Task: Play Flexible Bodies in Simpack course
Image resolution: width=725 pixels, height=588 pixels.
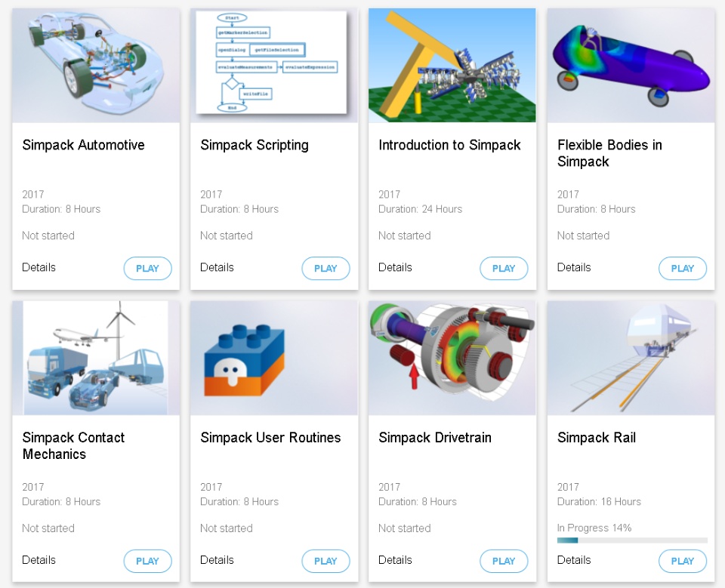Action: click(x=683, y=268)
